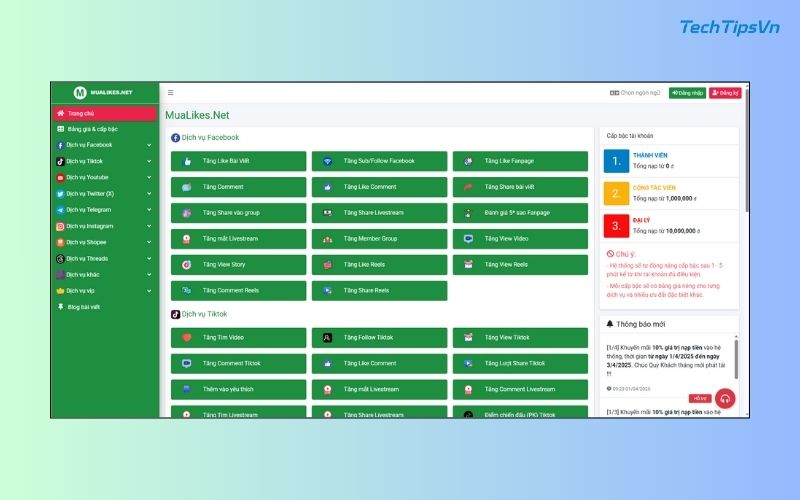Expand the Dịch vụ Facebook chevron
The width and height of the screenshot is (800, 500).
coord(149,145)
